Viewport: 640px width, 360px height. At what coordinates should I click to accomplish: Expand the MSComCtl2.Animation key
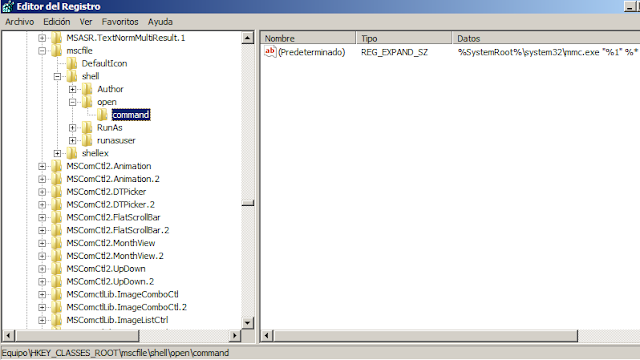42,166
